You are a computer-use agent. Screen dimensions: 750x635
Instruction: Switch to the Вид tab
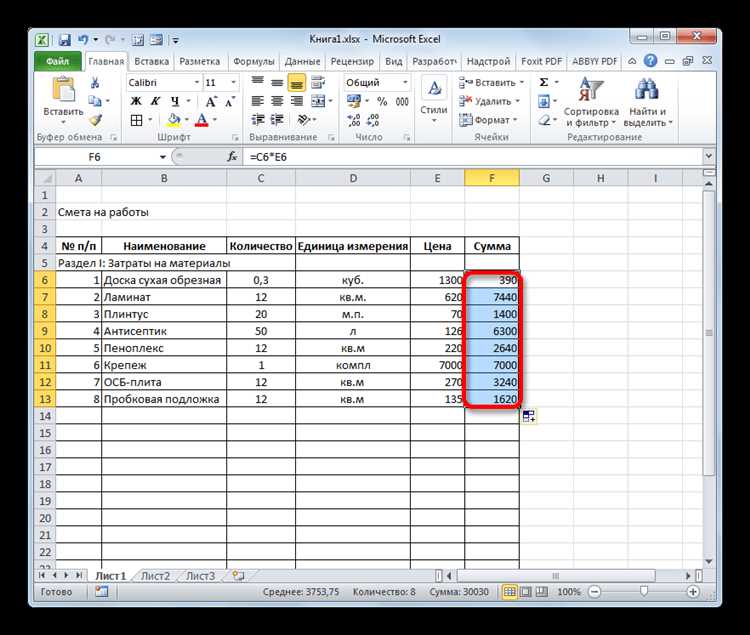coord(394,61)
